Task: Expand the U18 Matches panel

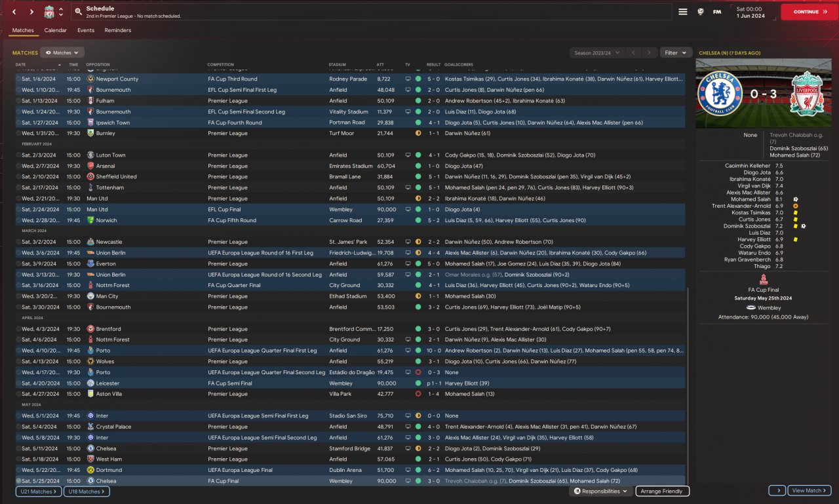Action: (87, 491)
